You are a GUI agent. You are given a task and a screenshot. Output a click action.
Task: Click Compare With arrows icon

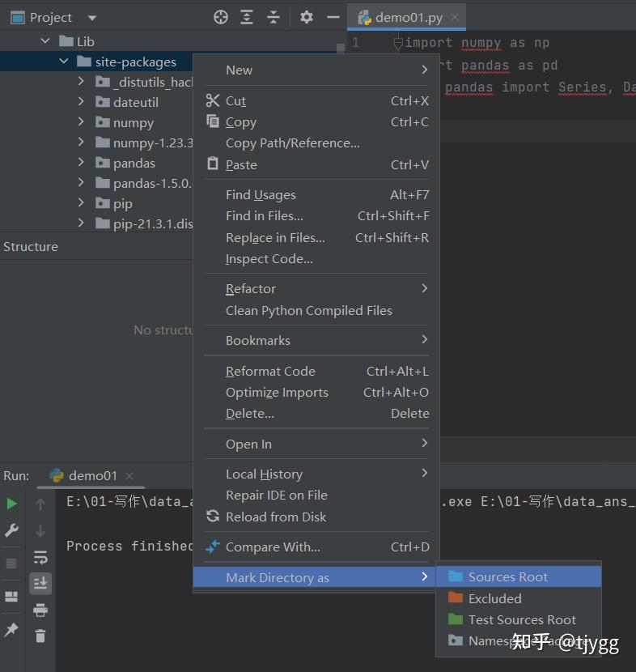pyautogui.click(x=213, y=546)
